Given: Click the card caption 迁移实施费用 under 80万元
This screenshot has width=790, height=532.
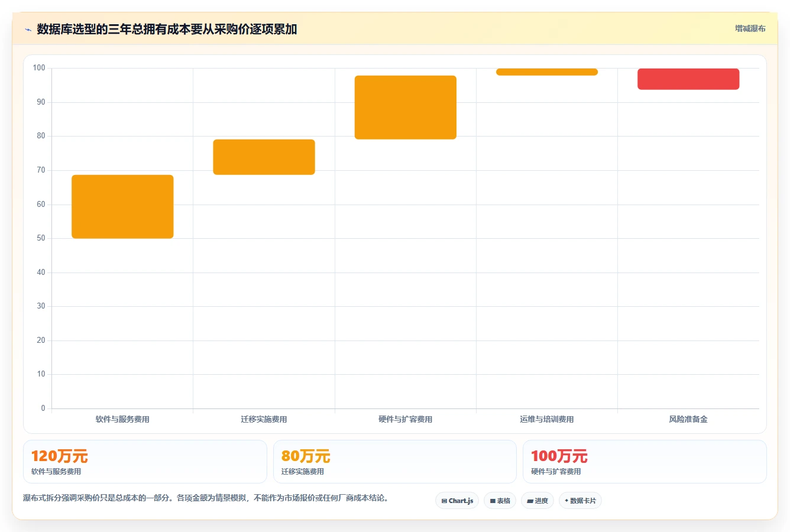Looking at the screenshot, I should (x=303, y=472).
